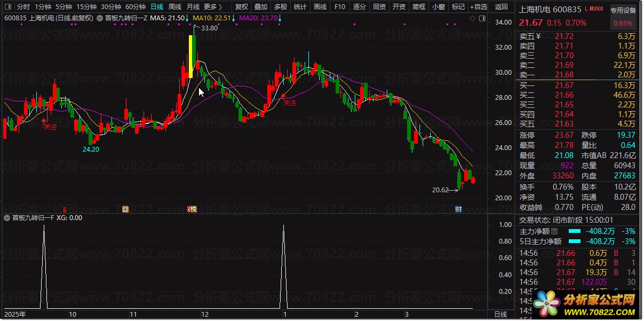This screenshot has height=321, width=644.
Task: Click the diamond icon above the chart
Action: [472, 19]
